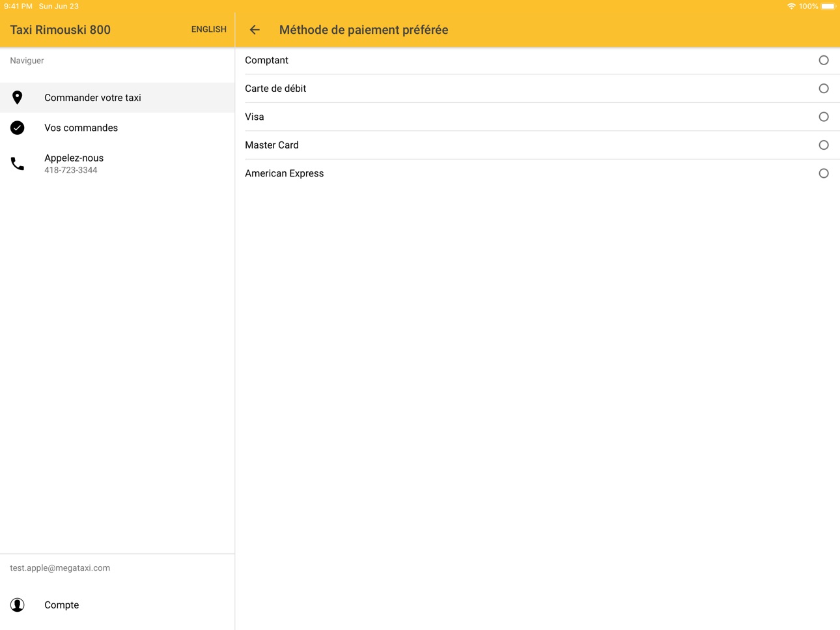Click the 100% battery percentage
The image size is (840, 630).
tap(808, 7)
